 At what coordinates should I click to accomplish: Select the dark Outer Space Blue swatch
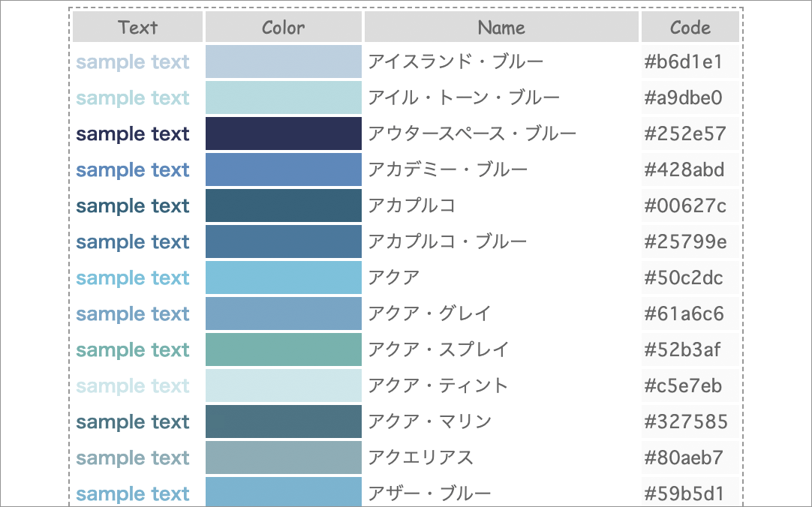[284, 133]
